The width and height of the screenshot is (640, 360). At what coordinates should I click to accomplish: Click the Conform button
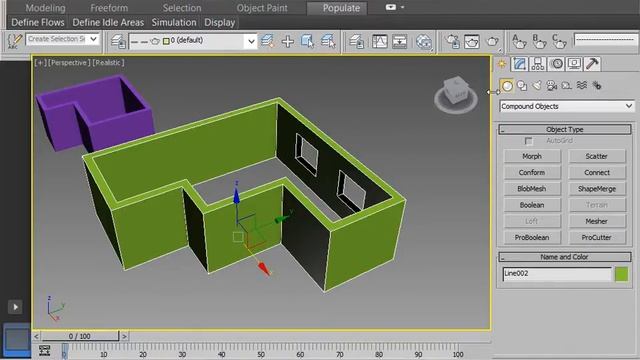click(532, 173)
